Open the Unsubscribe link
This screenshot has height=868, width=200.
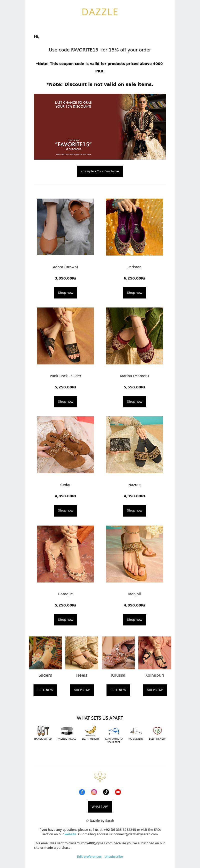coord(114,856)
